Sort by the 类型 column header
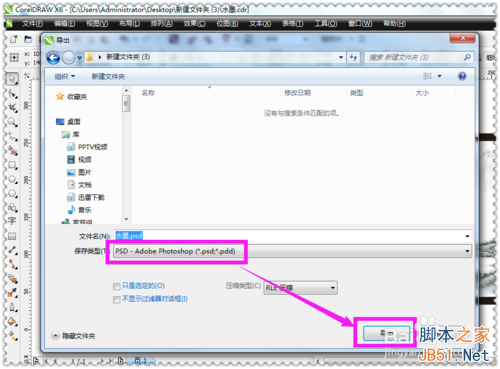This screenshot has height=369, width=500. pyautogui.click(x=356, y=93)
